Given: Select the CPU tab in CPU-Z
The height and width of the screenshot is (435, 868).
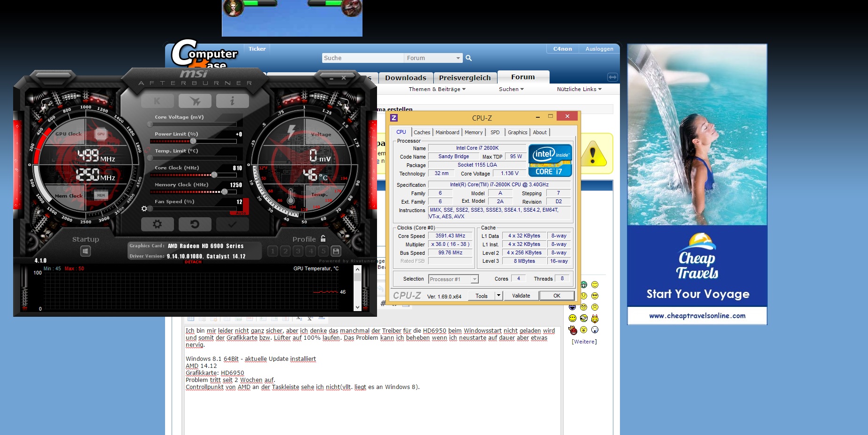Looking at the screenshot, I should (401, 132).
